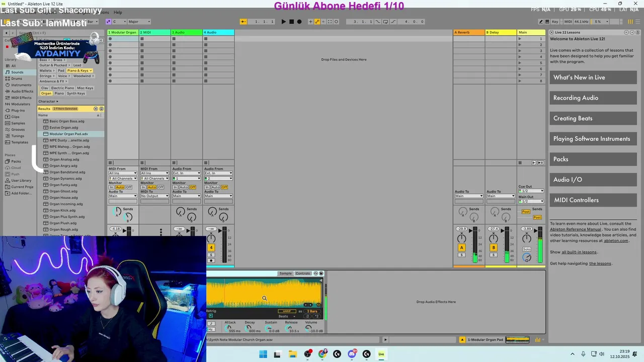Screen dimensions: 644x362
Task: Adjust Send A knob on Modular Organ track
Action: coord(117,210)
